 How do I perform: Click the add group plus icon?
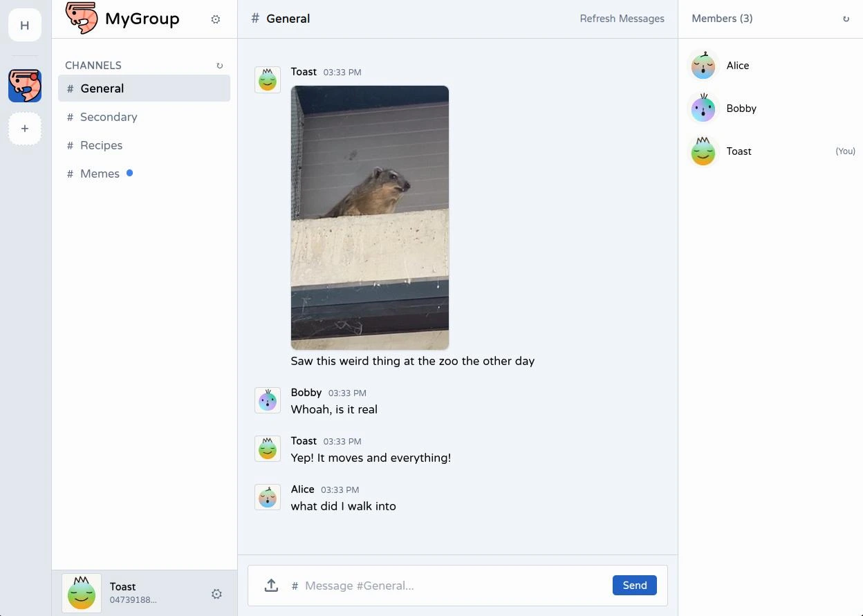(x=25, y=129)
